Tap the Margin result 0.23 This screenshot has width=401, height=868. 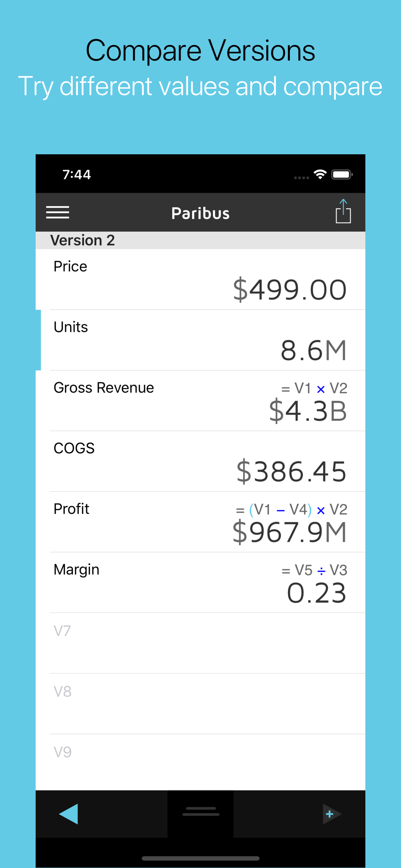pos(317,593)
